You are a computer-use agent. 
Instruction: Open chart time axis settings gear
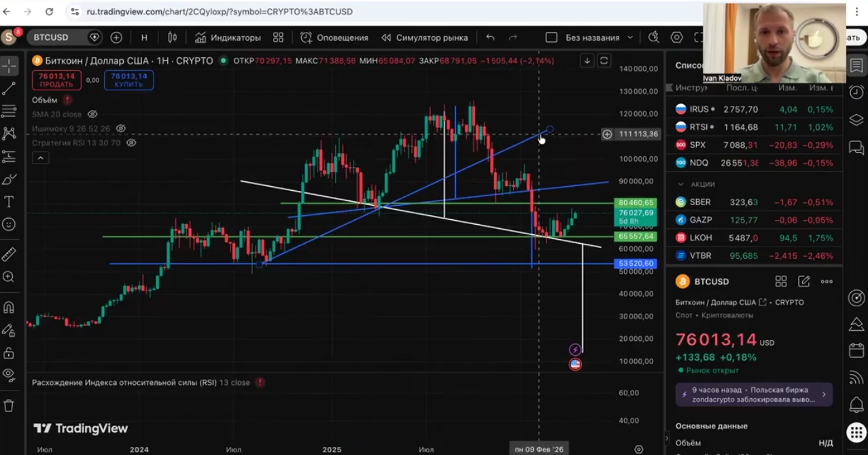point(638,449)
